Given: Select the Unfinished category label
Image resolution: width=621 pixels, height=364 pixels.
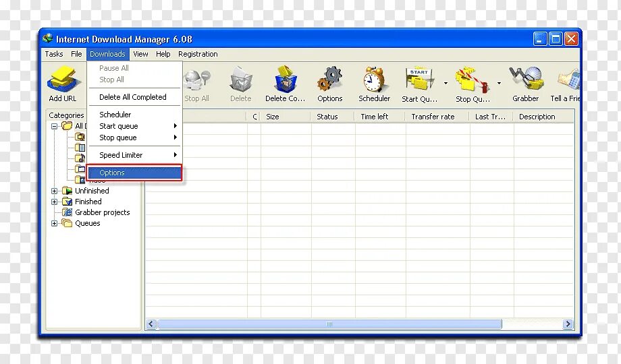Looking at the screenshot, I should pyautogui.click(x=92, y=191).
